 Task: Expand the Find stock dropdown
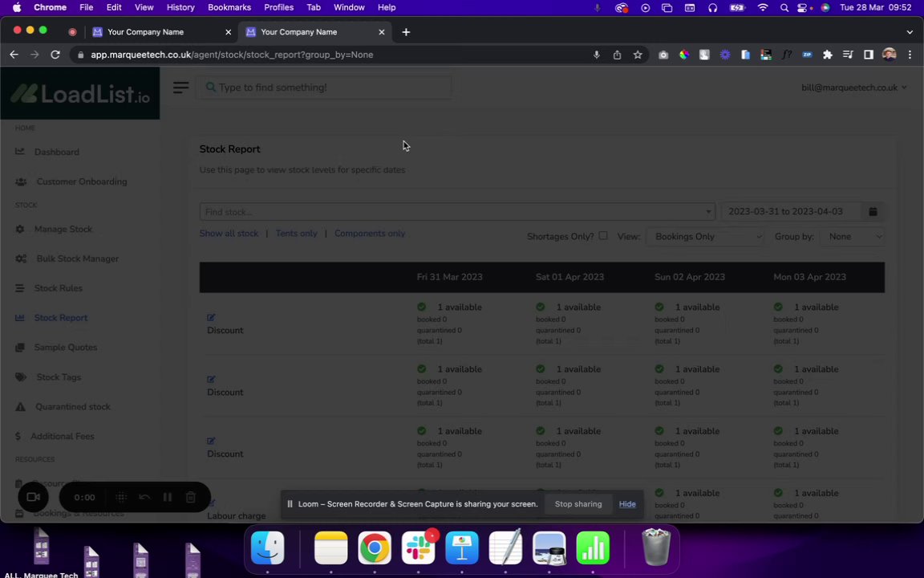coord(707,212)
